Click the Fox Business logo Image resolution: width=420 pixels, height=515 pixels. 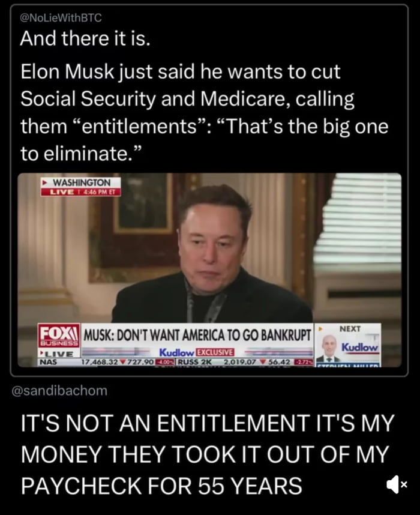59,336
